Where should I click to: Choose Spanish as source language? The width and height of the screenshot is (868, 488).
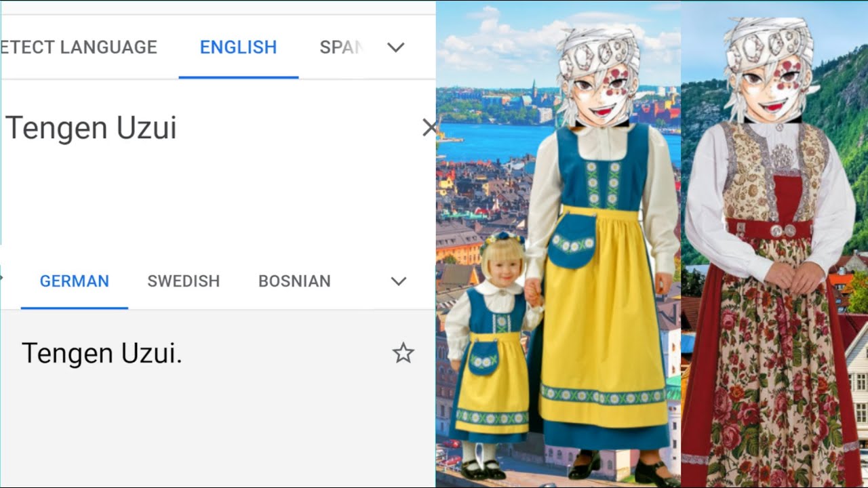point(342,47)
